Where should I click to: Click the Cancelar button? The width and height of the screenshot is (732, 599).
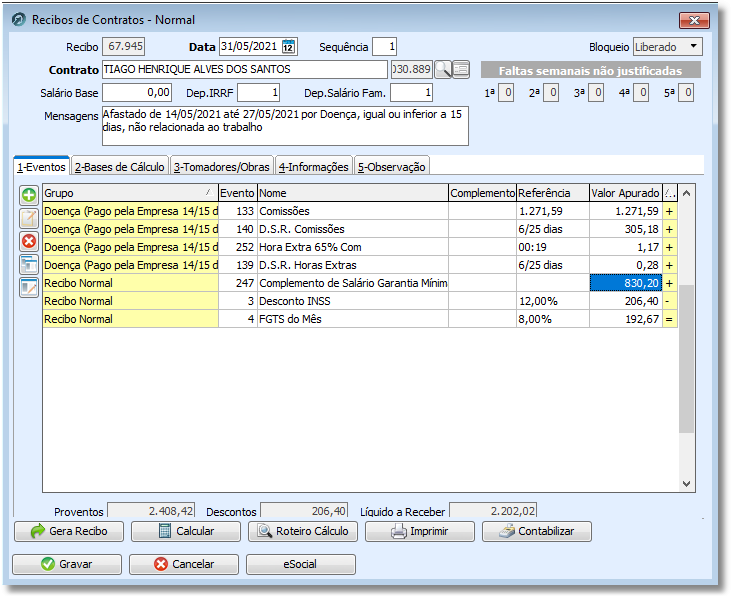click(184, 564)
